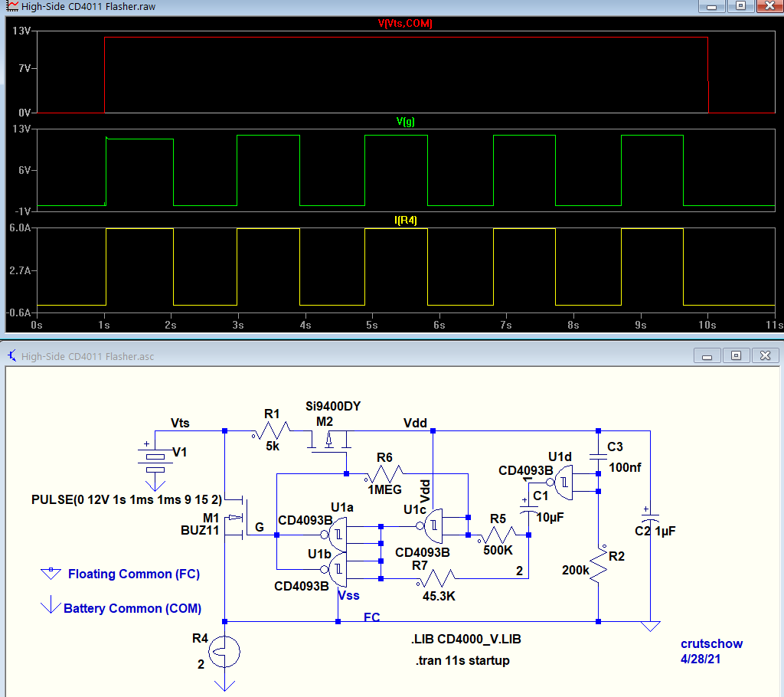Viewport: 784px width, 697px height.
Task: Click the 10µF value of C1
Action: [x=550, y=517]
